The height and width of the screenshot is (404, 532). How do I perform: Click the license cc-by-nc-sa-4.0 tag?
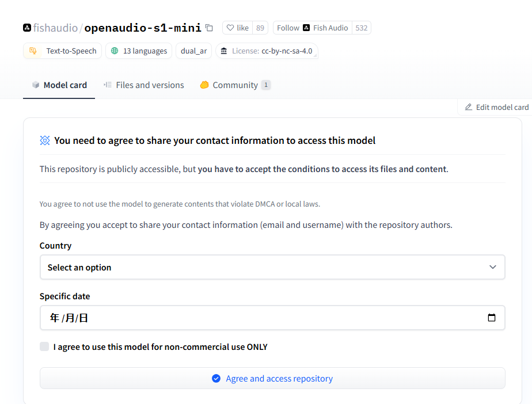click(267, 51)
